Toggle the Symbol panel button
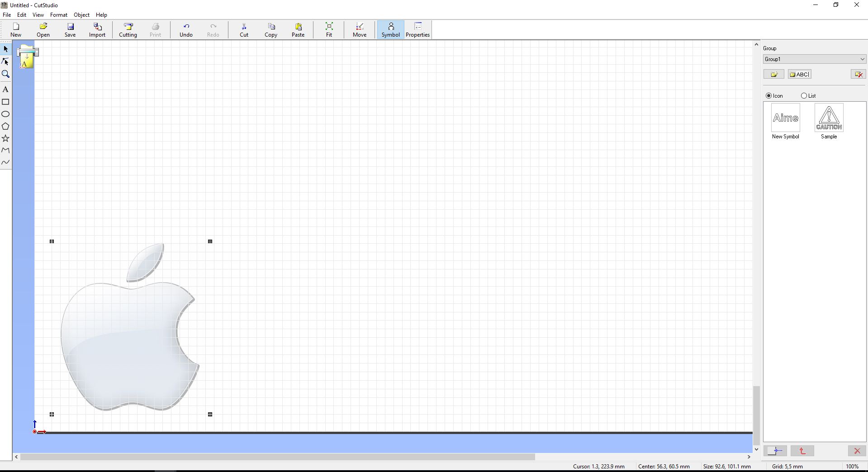This screenshot has height=472, width=868. pos(390,30)
